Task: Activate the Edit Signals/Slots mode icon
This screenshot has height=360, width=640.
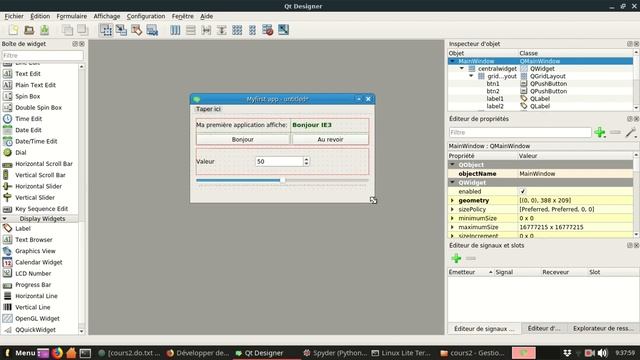Action: click(x=121, y=30)
